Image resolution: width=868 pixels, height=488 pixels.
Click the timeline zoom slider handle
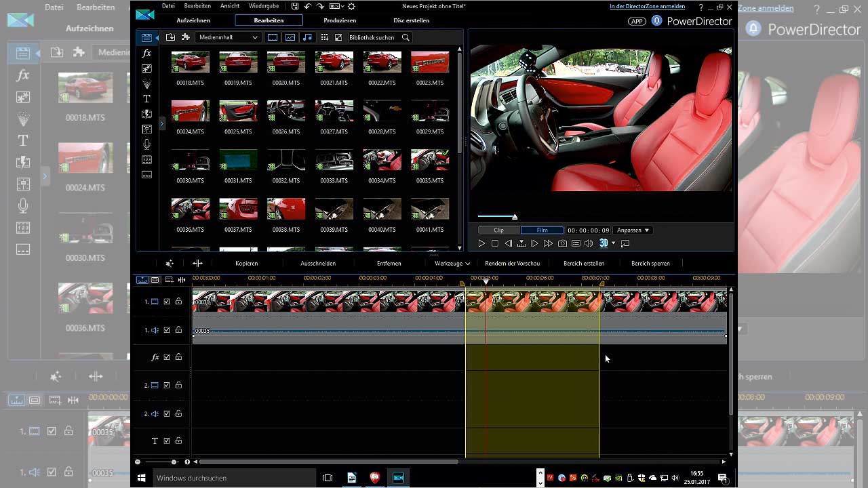click(x=174, y=462)
